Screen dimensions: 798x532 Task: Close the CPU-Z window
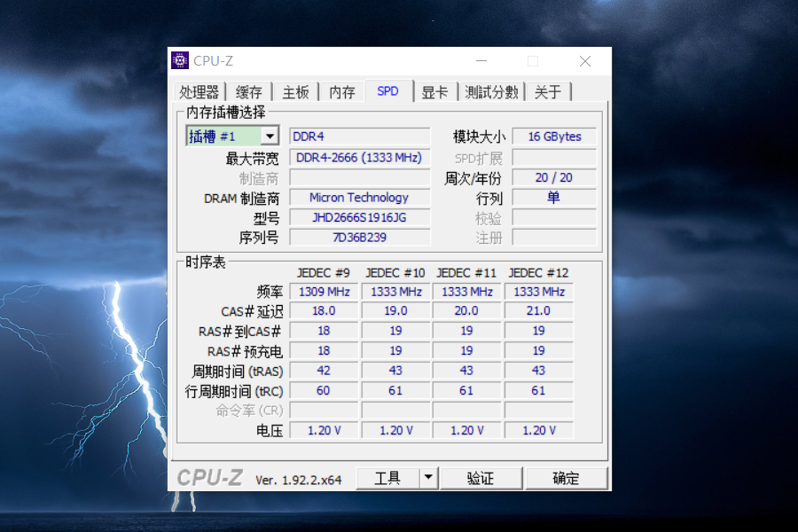pos(585,61)
